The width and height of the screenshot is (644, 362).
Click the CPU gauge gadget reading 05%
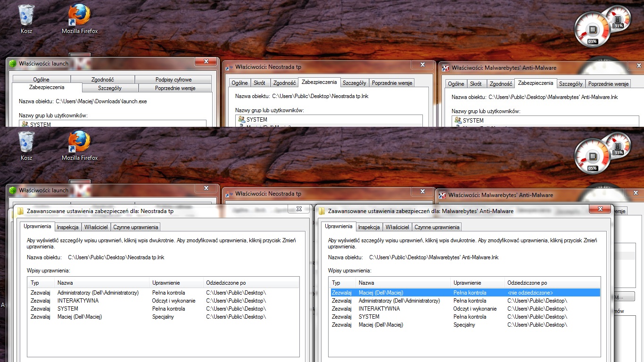(x=592, y=156)
